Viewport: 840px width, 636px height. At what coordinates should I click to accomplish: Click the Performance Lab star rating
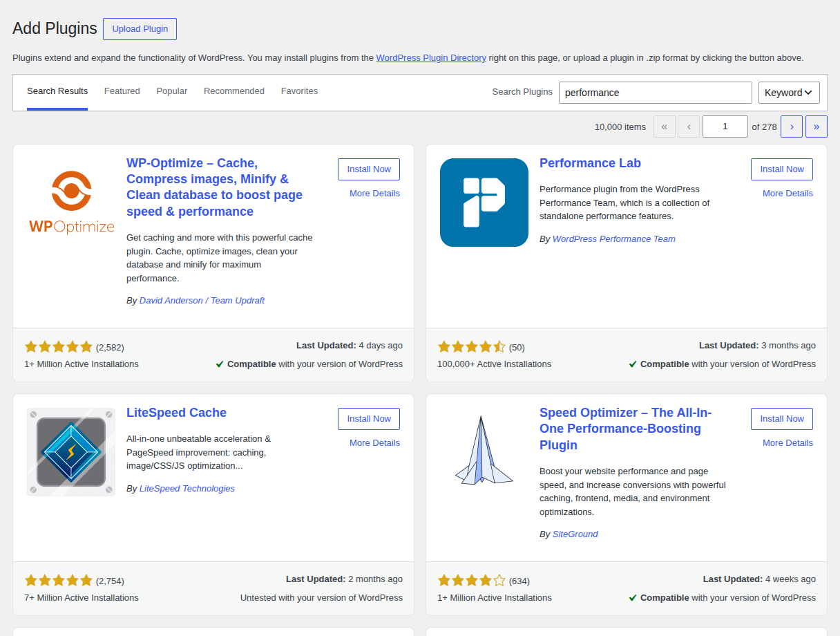[x=471, y=347]
